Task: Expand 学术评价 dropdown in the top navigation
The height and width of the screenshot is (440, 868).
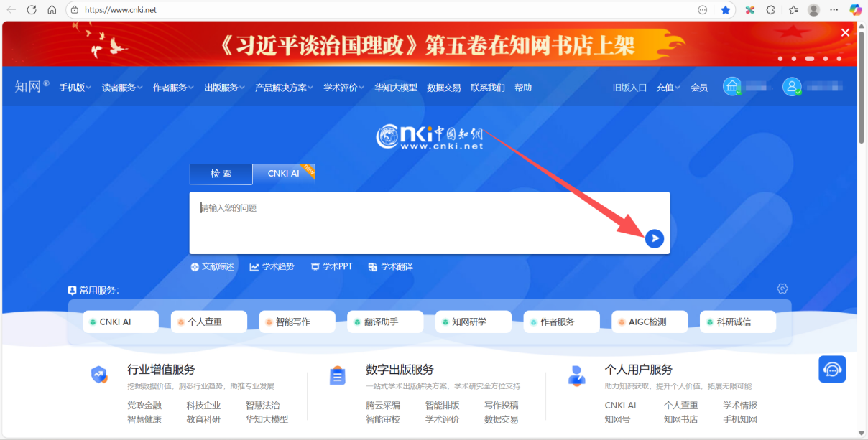Action: 344,88
